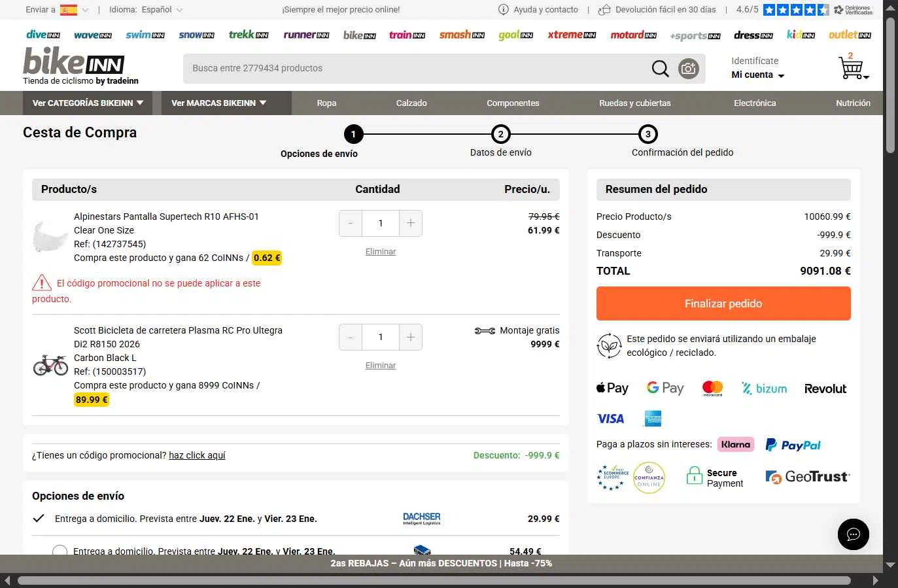
Task: Open the trainINN store logo link
Action: [x=407, y=35]
